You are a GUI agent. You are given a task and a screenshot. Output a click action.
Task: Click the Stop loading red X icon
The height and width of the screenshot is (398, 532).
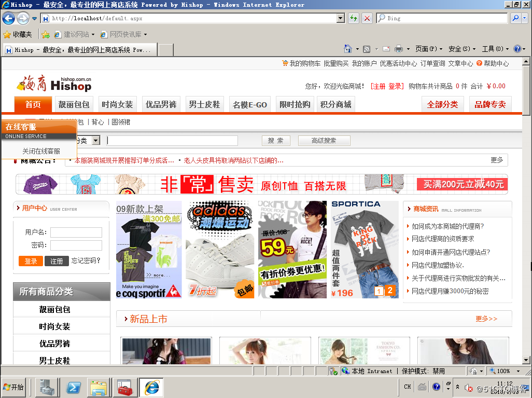tap(367, 18)
